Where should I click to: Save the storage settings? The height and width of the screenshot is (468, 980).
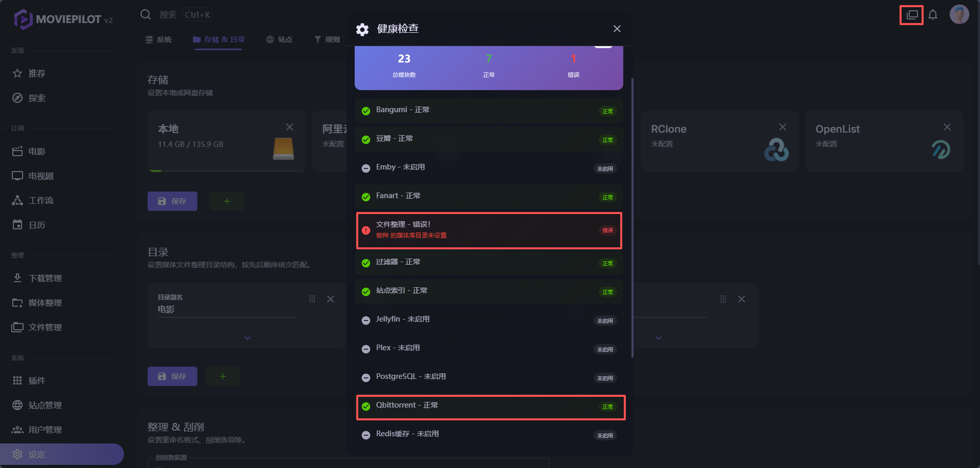(x=172, y=201)
